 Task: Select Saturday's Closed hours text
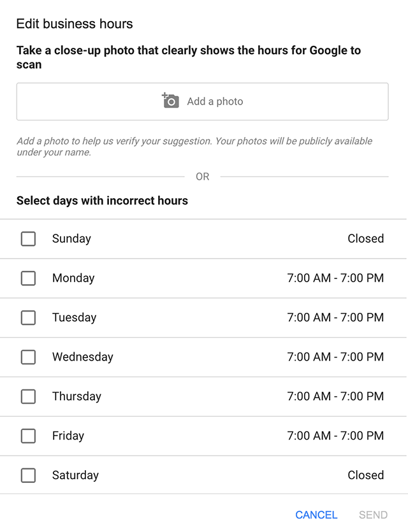365,475
